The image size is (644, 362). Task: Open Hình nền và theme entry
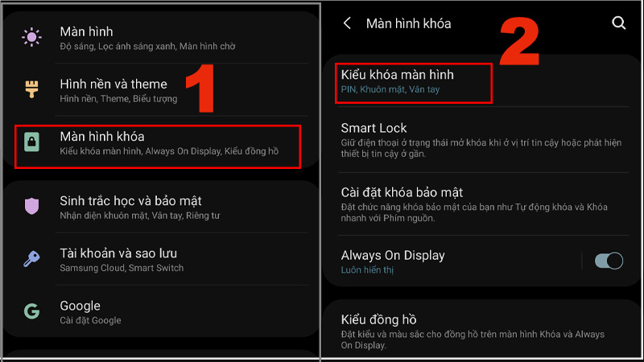point(162,90)
